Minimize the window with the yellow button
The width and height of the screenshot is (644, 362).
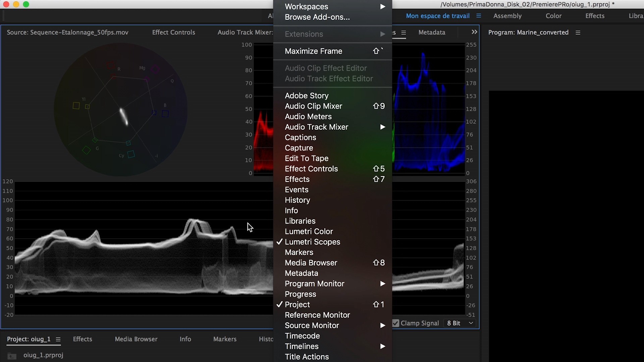pyautogui.click(x=16, y=4)
